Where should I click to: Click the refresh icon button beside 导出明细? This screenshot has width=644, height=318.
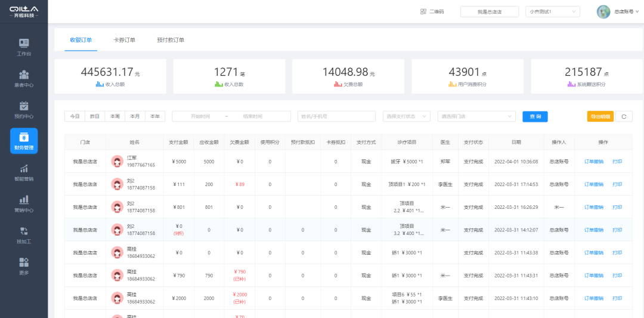tap(624, 117)
